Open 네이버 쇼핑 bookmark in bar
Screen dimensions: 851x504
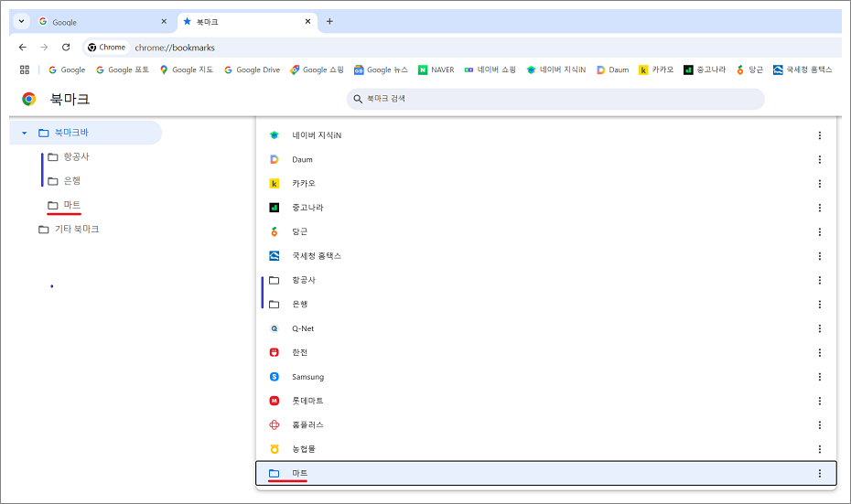click(490, 70)
